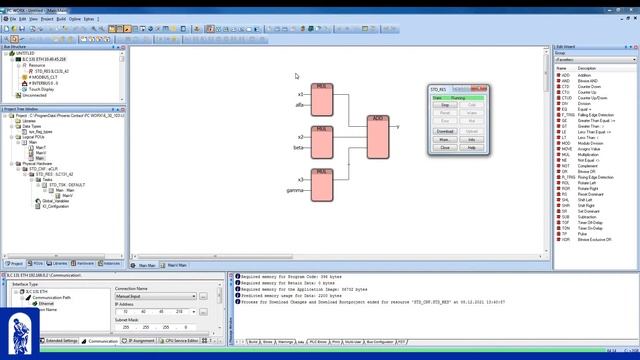The height and width of the screenshot is (360, 640).
Task: Click browse button beside IP Address
Action: click(x=203, y=312)
